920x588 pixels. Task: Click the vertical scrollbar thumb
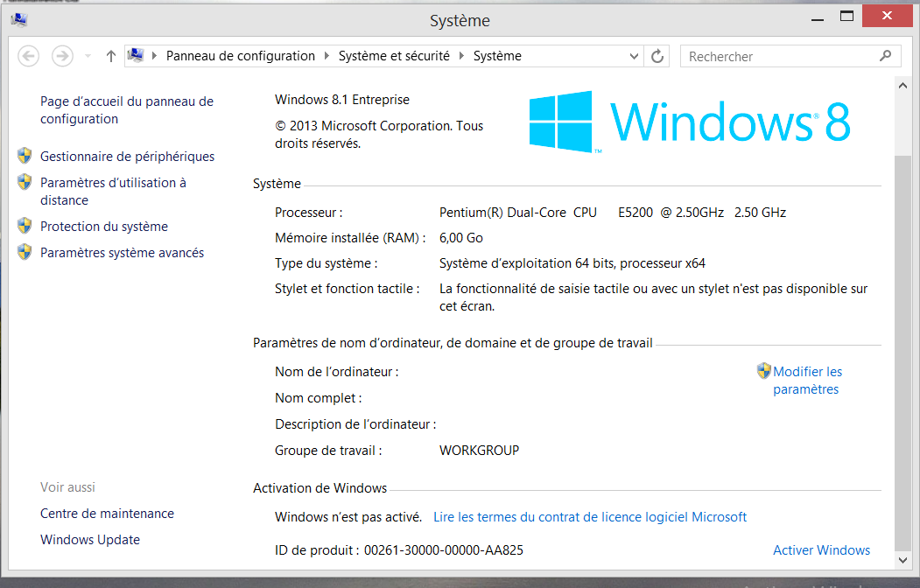[903, 353]
